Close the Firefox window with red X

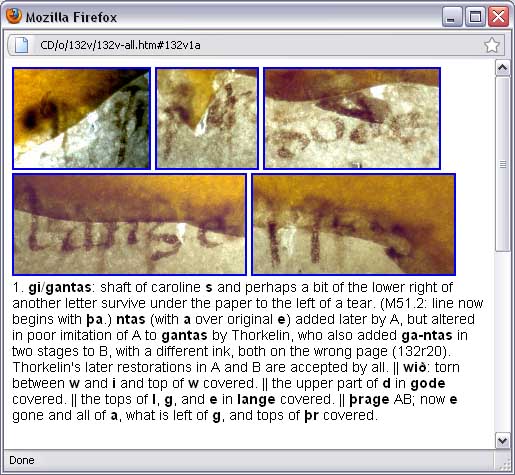coord(498,17)
